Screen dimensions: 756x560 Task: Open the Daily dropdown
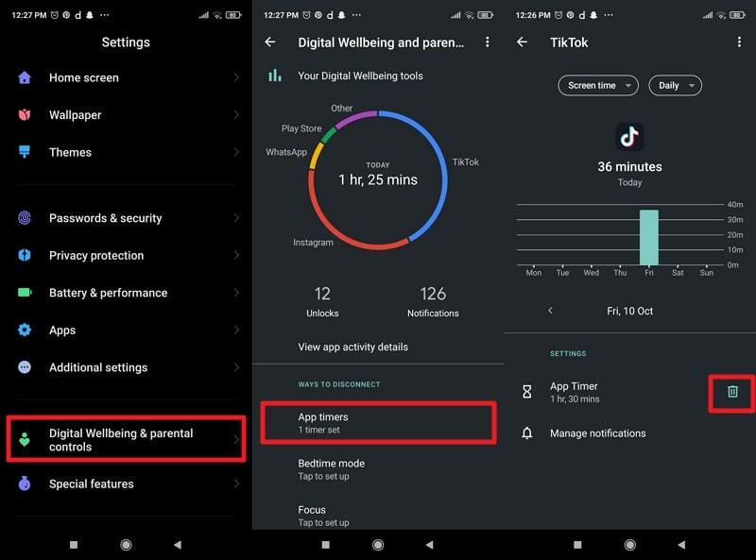coord(675,85)
